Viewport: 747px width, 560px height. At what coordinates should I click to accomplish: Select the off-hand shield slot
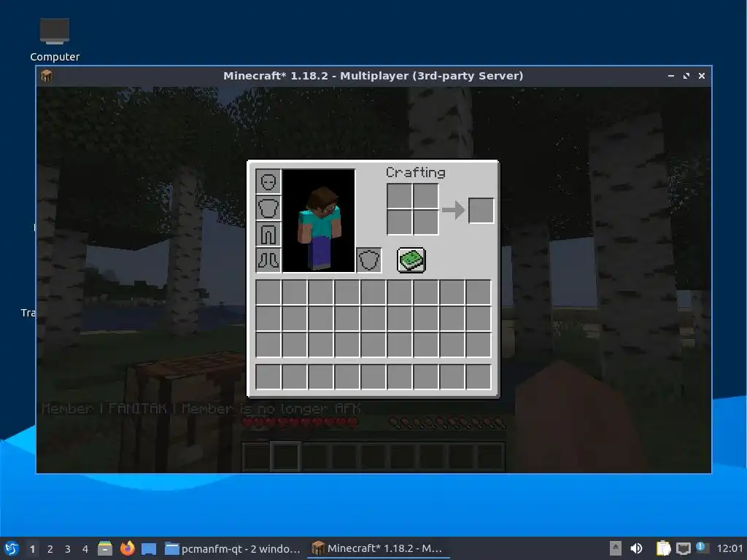(x=368, y=260)
